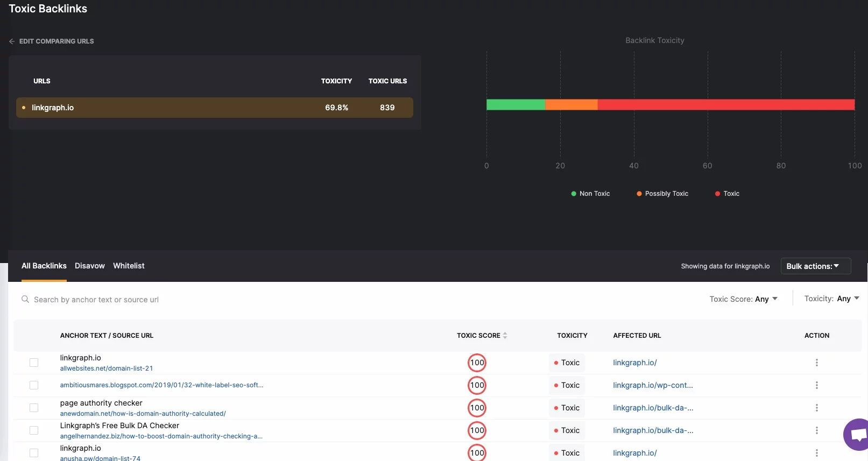Open the chat support widget
The height and width of the screenshot is (461, 868).
point(857,434)
